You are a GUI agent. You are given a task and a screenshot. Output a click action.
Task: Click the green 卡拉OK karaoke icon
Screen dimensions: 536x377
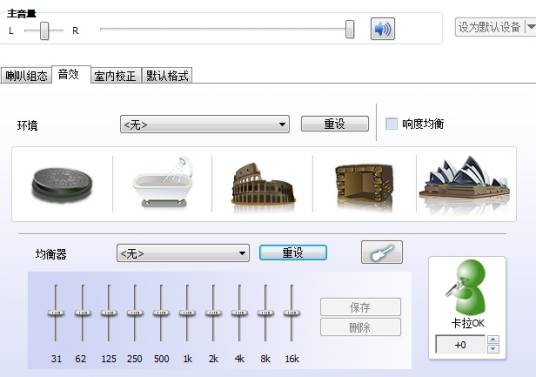[x=467, y=287]
